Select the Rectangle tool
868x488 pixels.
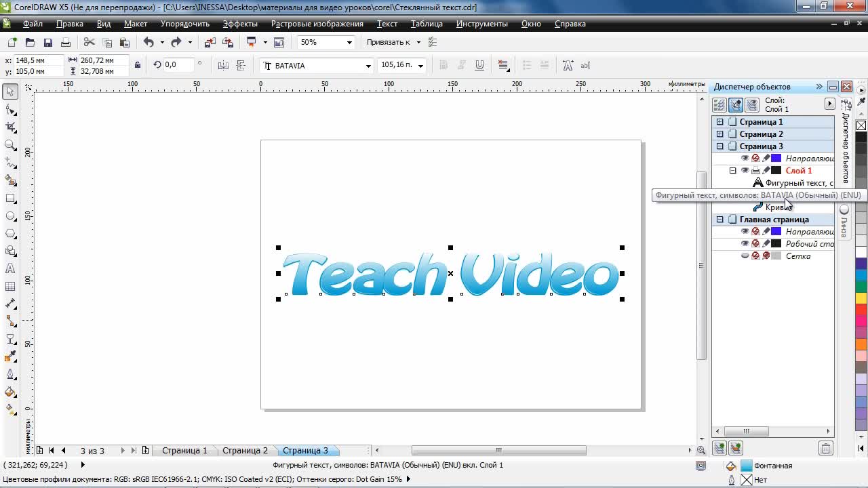(x=10, y=198)
